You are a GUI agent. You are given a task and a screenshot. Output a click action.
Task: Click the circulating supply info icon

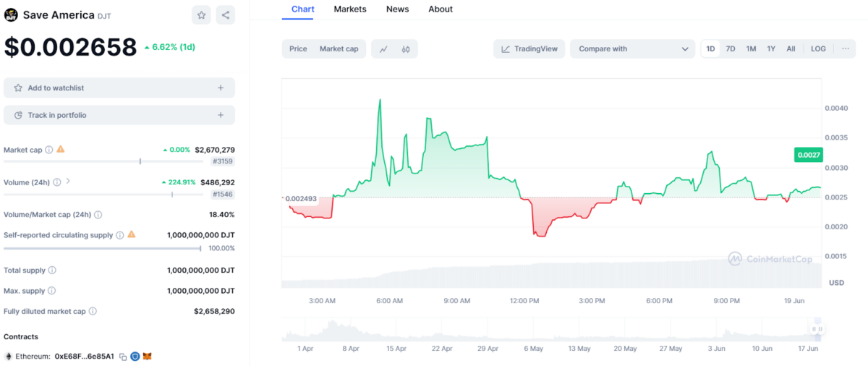tap(119, 235)
